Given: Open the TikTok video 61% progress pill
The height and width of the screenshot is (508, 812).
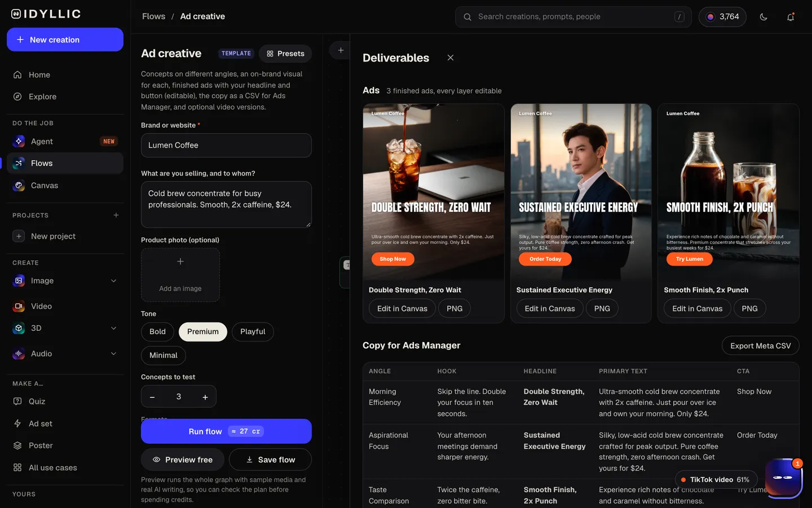Looking at the screenshot, I should 716,479.
